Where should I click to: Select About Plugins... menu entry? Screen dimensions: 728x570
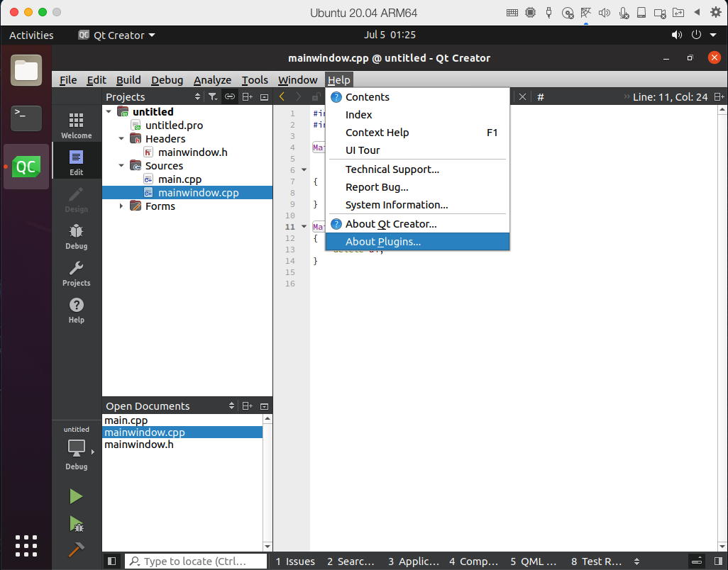[417, 242]
